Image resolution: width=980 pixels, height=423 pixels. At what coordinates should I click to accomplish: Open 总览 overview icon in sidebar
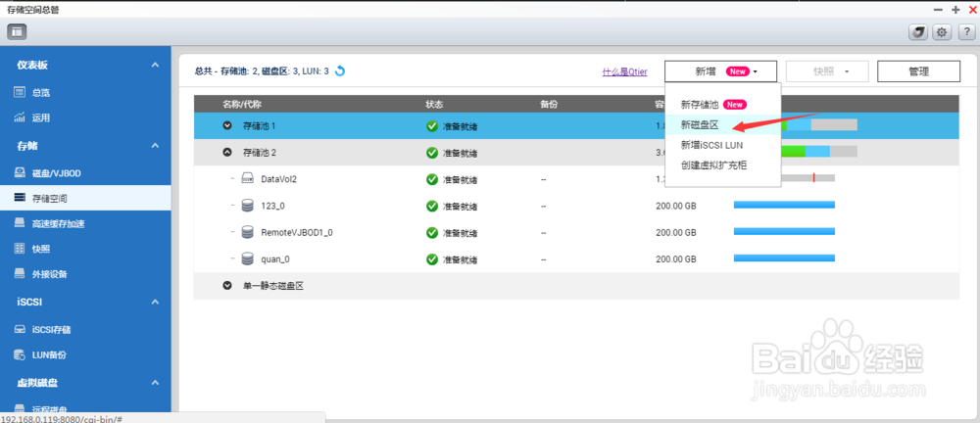click(20, 92)
